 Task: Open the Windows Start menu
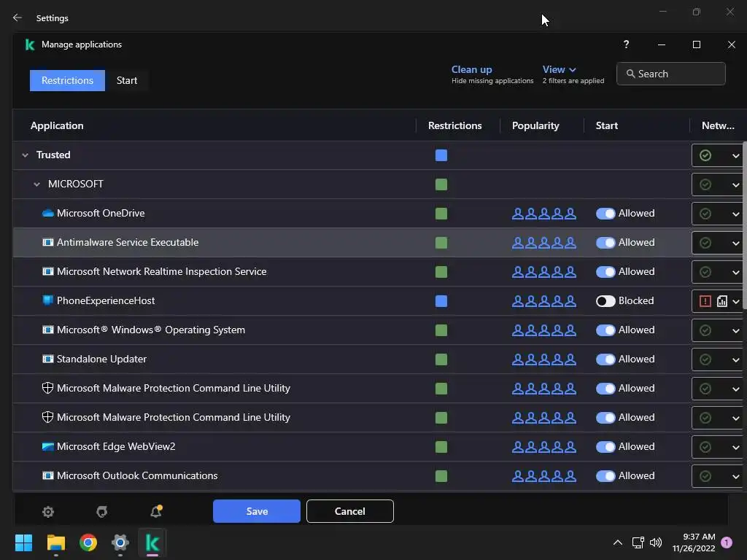[x=23, y=542]
